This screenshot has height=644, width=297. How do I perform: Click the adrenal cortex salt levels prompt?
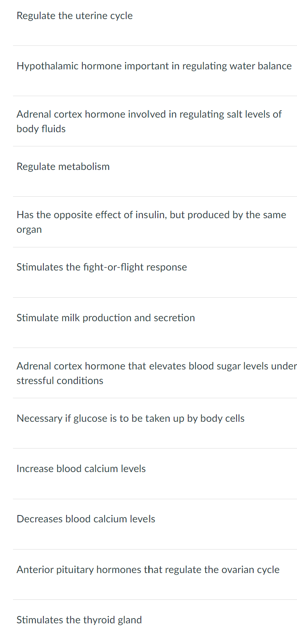(x=148, y=115)
